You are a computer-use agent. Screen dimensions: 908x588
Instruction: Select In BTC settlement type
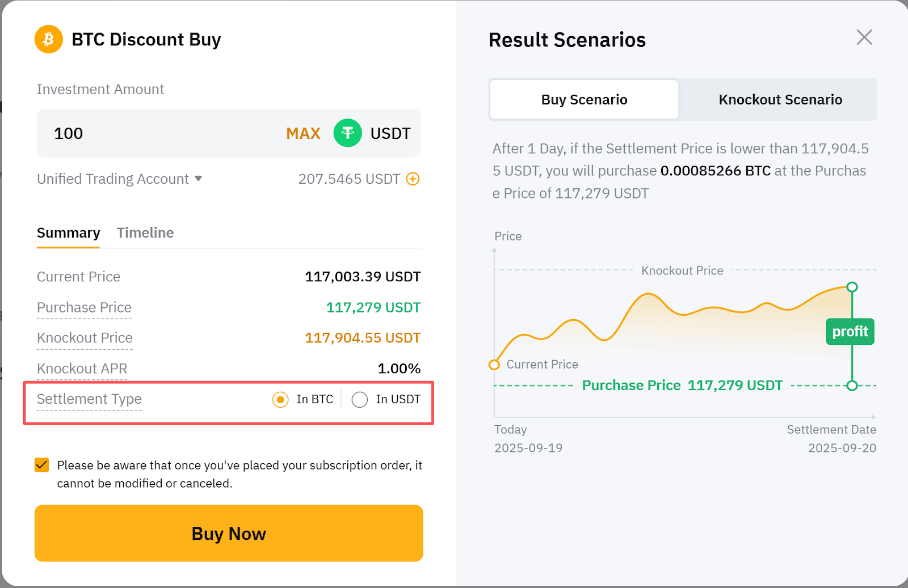click(280, 400)
